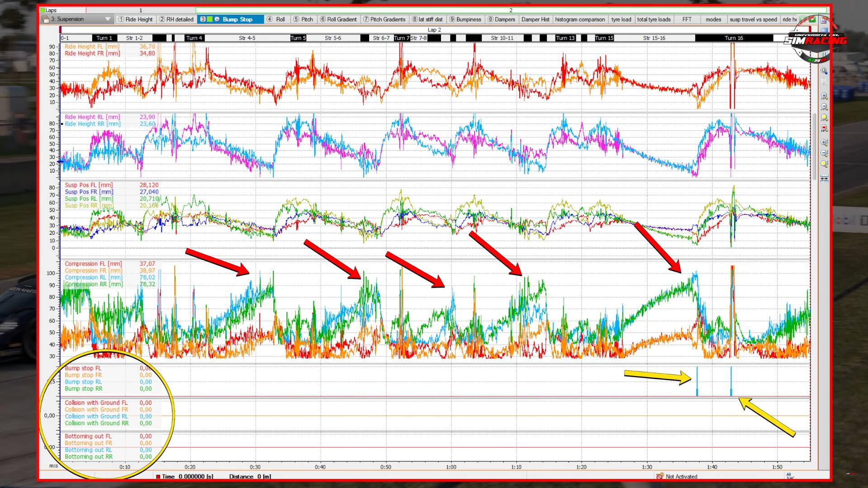Toggle the green square on Bump Stop tab
The image size is (868, 488).
(x=210, y=19)
